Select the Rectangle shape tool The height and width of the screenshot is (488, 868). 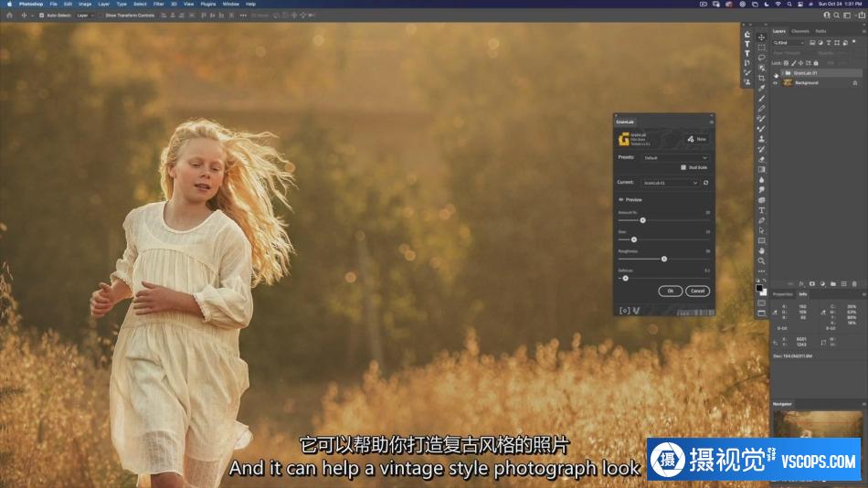click(762, 241)
